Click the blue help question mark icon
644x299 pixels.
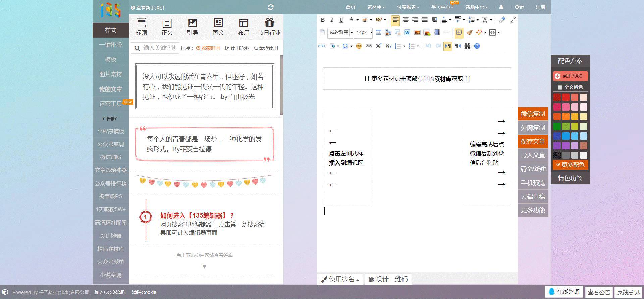pos(477,46)
